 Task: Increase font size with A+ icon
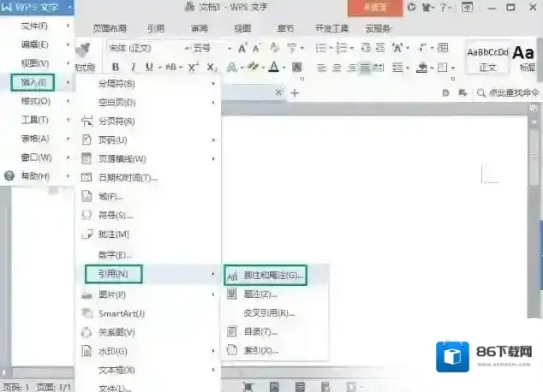click(242, 48)
